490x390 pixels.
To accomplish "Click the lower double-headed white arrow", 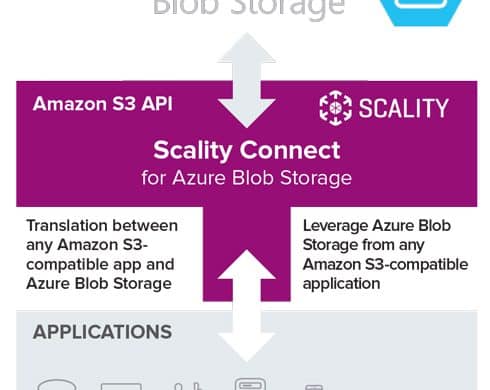I will pos(246,306).
